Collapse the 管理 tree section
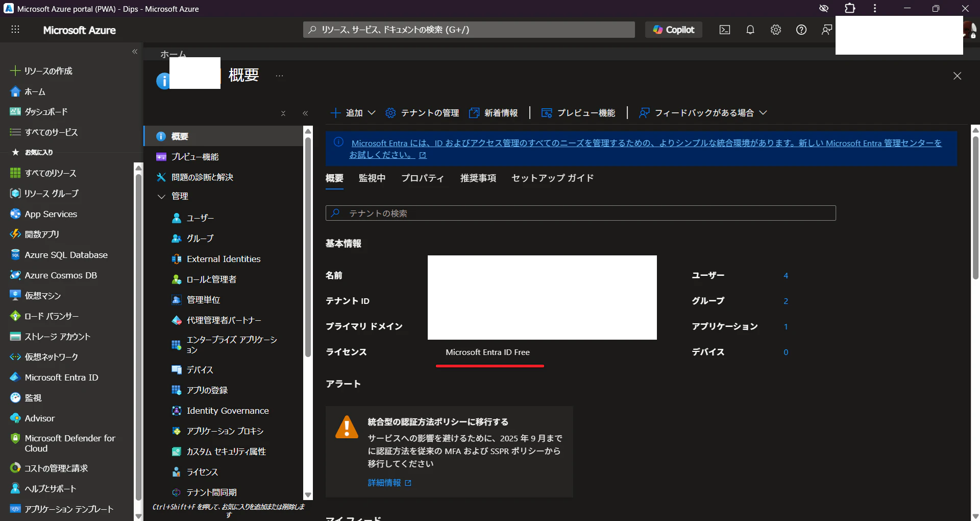This screenshot has height=521, width=980. (x=161, y=196)
